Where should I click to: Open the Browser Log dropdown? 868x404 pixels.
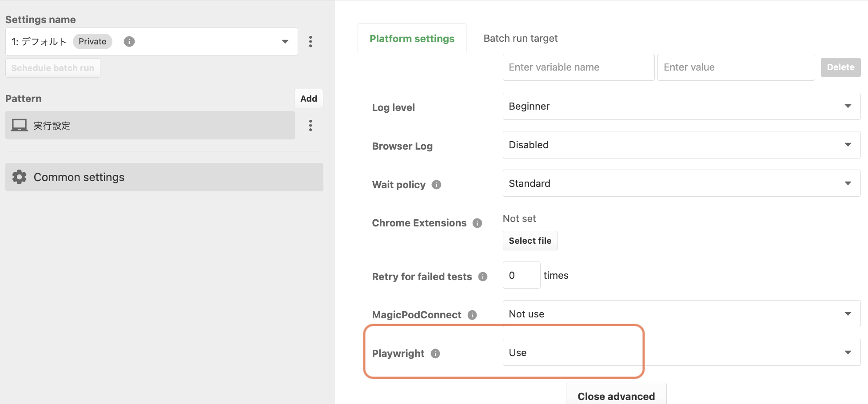coord(681,145)
